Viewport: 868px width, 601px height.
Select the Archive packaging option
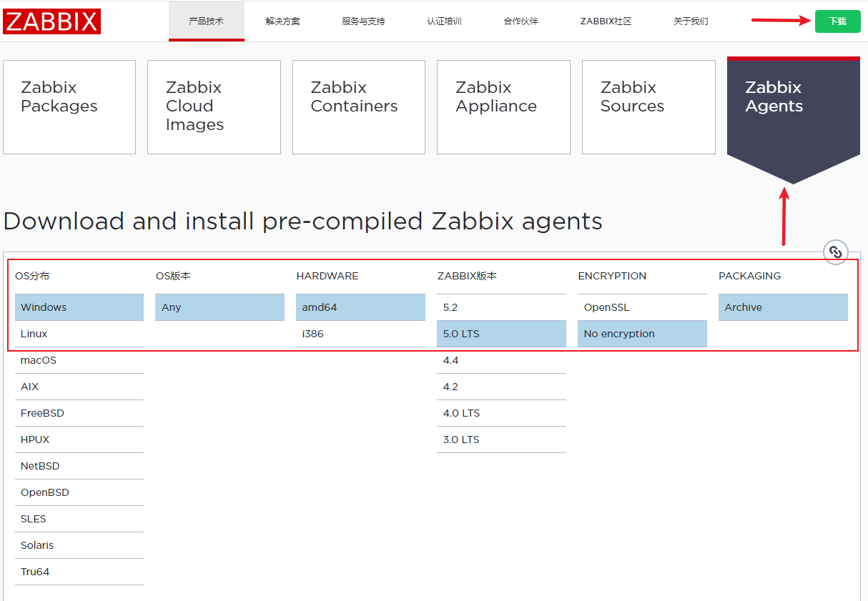click(x=782, y=307)
